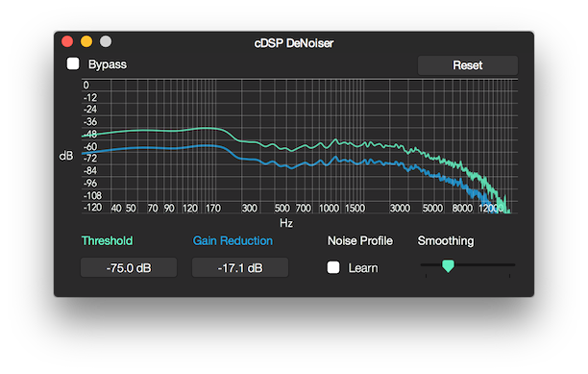This screenshot has width=588, height=374.
Task: Click the Threshold -75.0 dB value field
Action: pyautogui.click(x=129, y=267)
